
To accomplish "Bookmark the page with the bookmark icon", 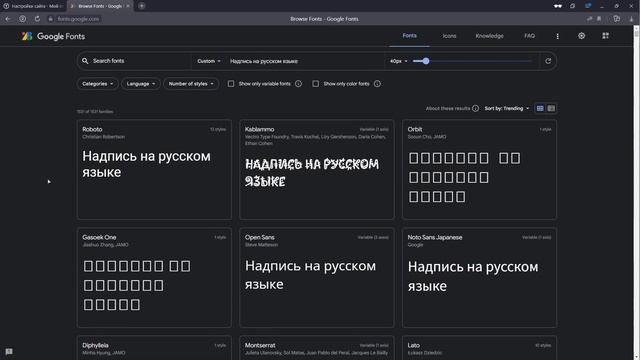I will click(599, 19).
